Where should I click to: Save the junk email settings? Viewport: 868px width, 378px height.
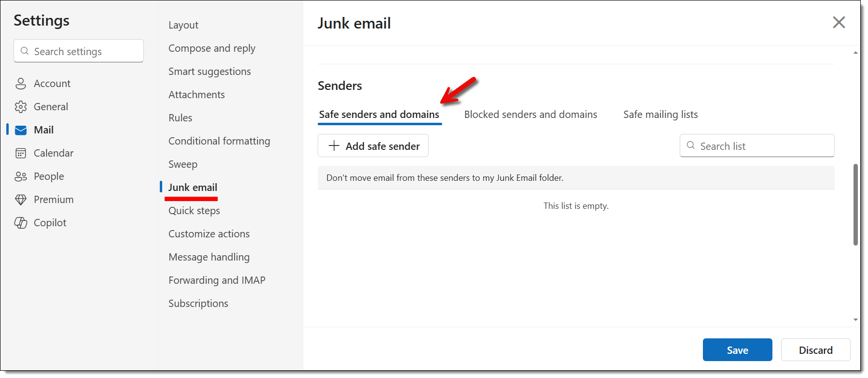[737, 350]
